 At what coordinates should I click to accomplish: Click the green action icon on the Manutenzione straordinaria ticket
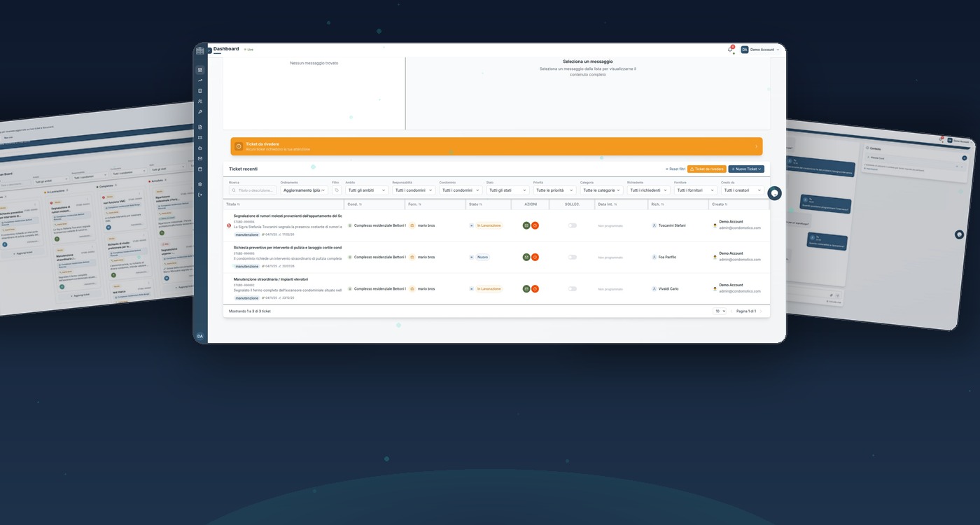click(526, 288)
